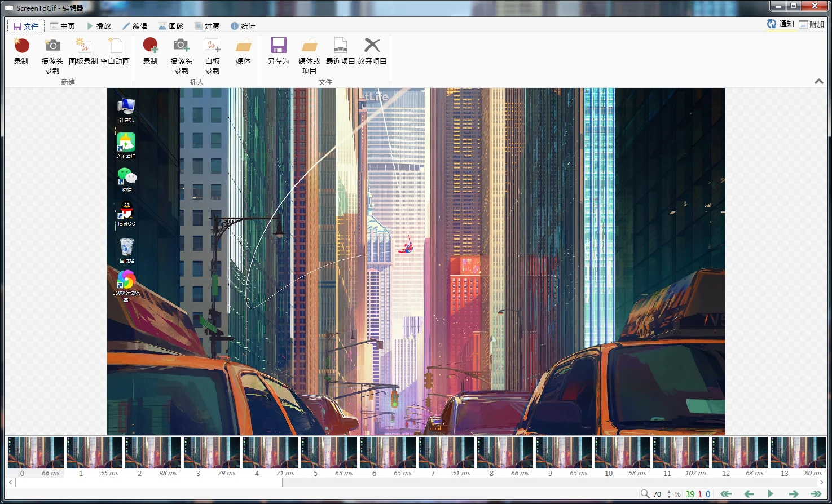Play the animation preview
Screen dimensions: 832x504
(771, 494)
